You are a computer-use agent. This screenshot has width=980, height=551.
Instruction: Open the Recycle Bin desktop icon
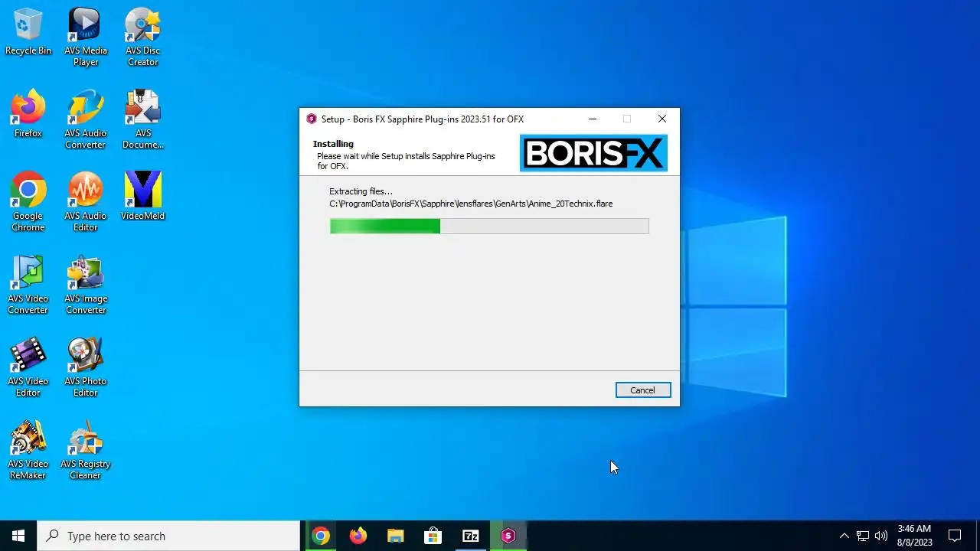coord(28,32)
